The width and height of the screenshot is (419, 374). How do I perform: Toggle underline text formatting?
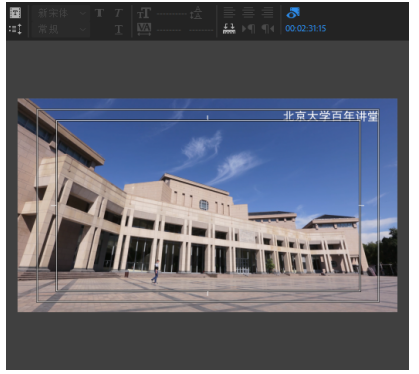119,30
